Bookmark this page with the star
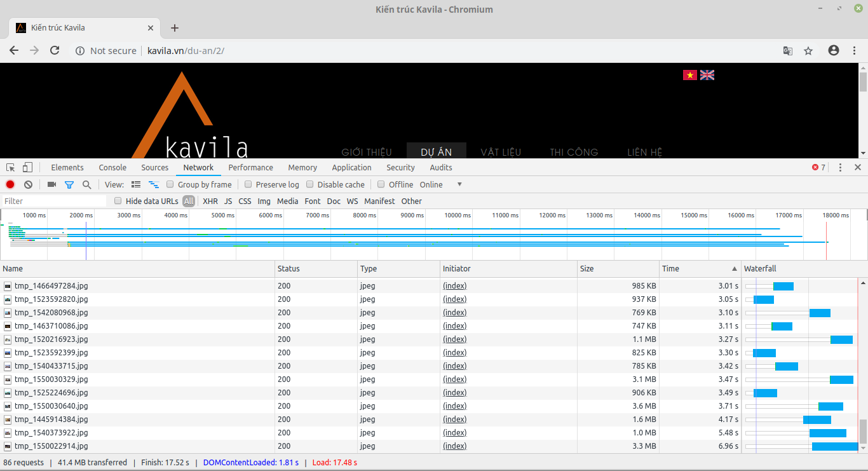 (x=808, y=51)
